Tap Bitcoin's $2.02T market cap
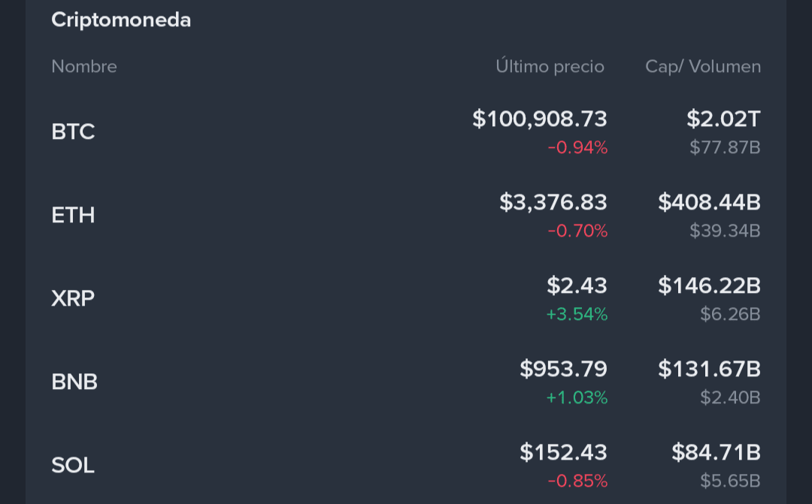Screen dimensions: 812x504 [723, 119]
